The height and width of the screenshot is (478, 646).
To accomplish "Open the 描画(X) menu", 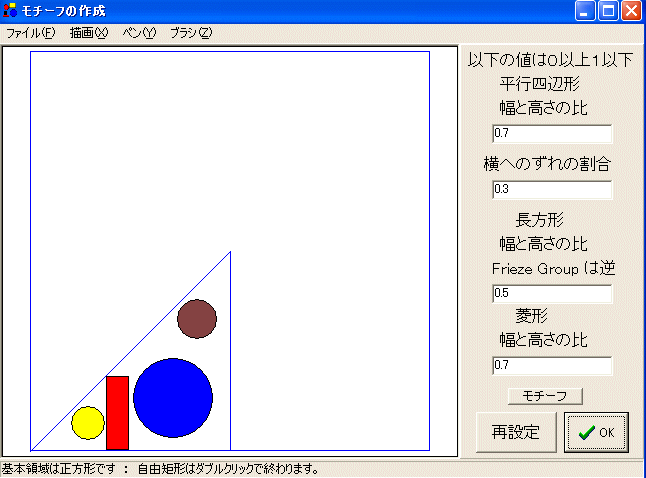I will 89,33.
